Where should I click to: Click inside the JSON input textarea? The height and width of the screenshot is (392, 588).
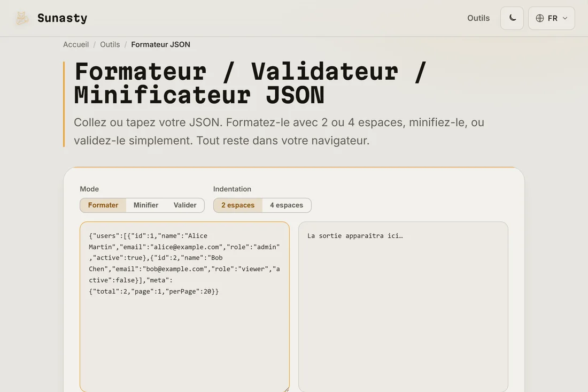(184, 307)
